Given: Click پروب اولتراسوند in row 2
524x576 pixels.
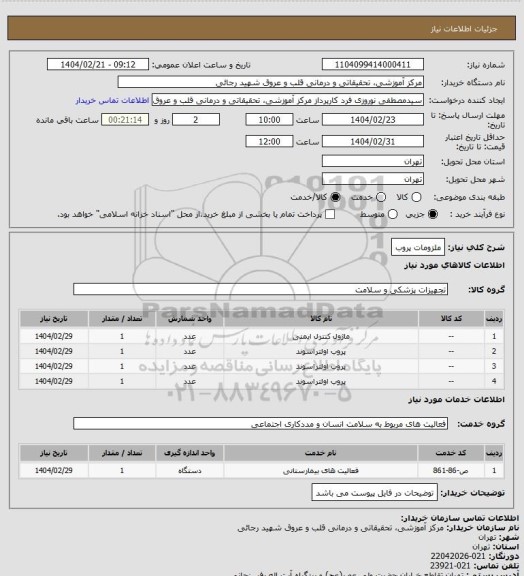Looking at the screenshot, I should point(321,351).
